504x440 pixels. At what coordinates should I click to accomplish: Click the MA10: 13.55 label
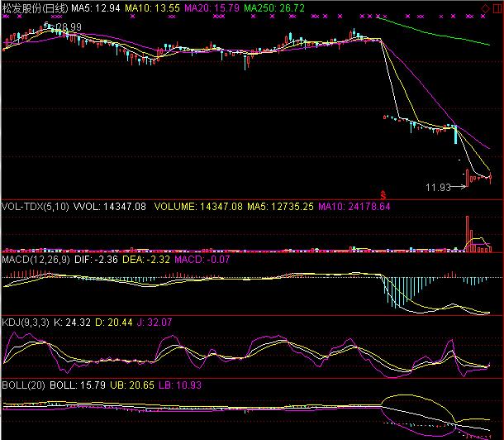[152, 8]
